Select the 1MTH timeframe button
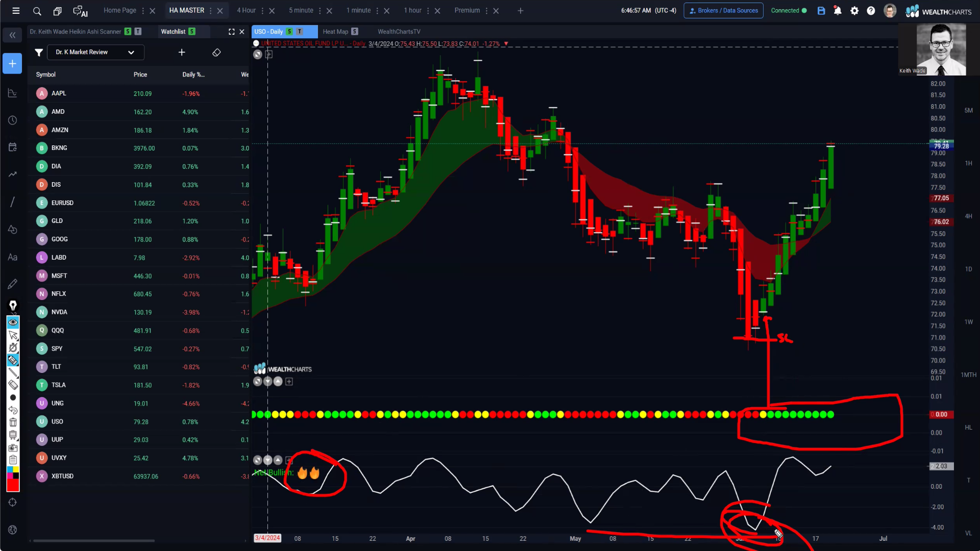The height and width of the screenshot is (551, 980). (x=968, y=375)
